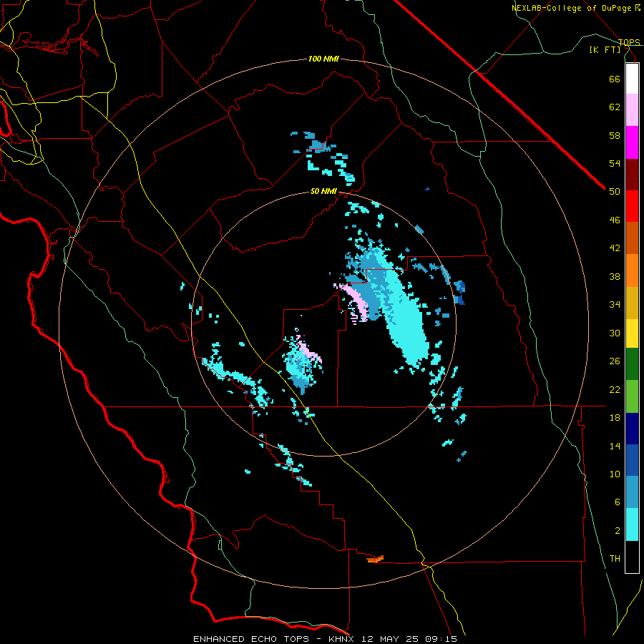
Task: Click the TOPS legend title
Action: pos(629,42)
